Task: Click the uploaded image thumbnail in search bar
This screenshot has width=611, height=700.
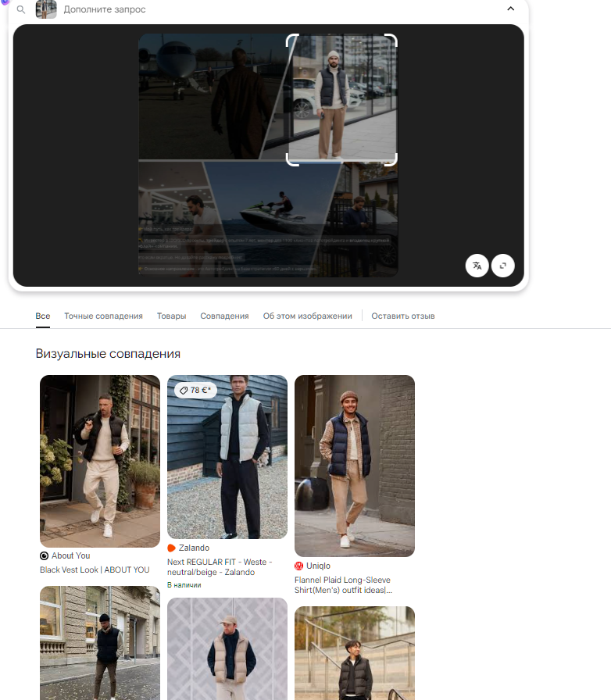Action: coord(46,9)
